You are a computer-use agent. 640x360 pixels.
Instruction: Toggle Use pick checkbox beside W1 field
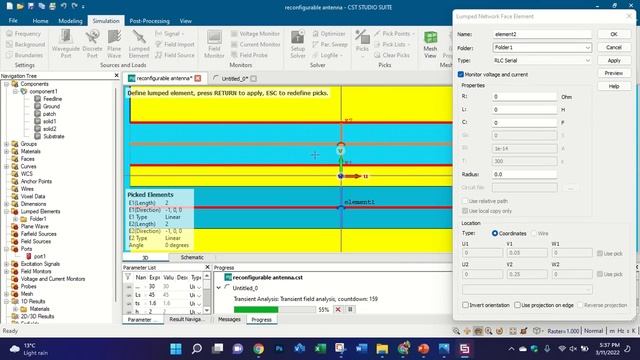coord(600,253)
